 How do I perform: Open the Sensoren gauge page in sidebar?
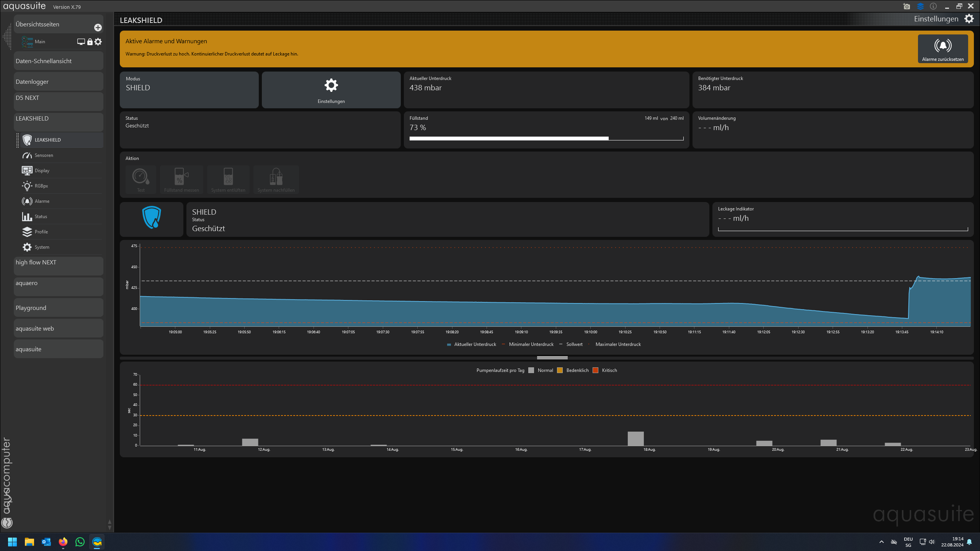point(44,155)
